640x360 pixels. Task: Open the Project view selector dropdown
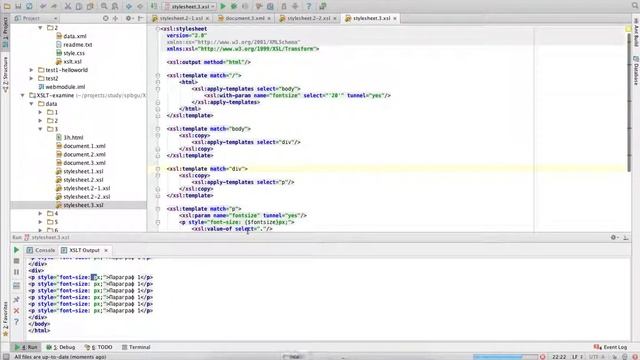click(x=36, y=18)
